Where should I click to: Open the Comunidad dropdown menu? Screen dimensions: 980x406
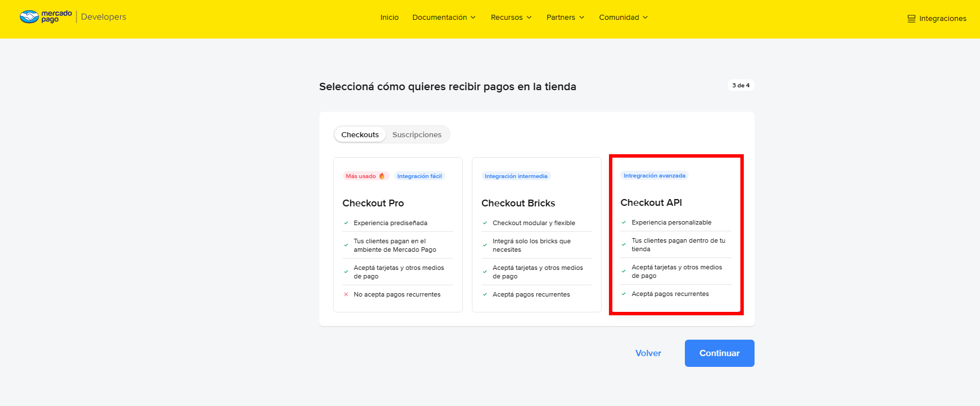(x=624, y=18)
